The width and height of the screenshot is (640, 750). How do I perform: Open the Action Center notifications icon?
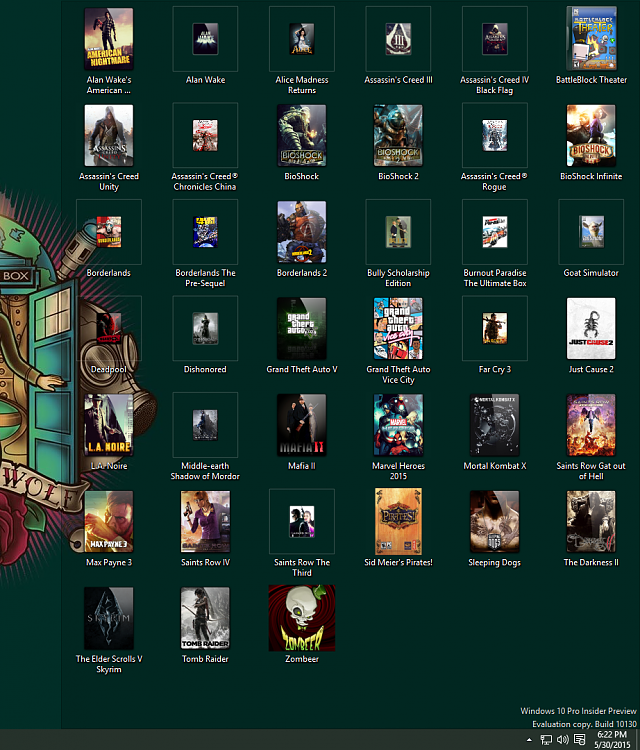(x=579, y=739)
